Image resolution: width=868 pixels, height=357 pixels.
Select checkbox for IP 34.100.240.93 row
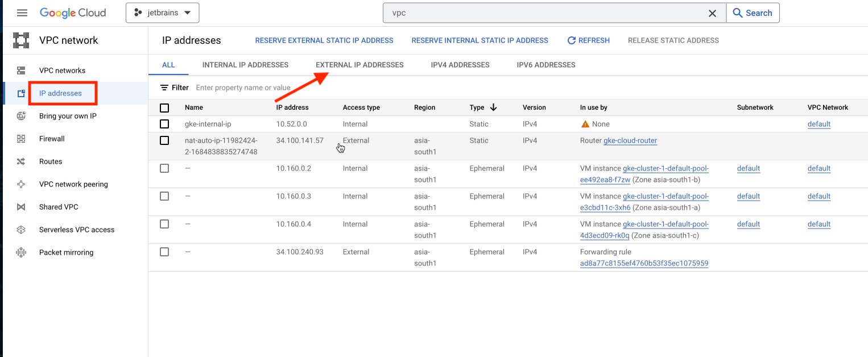click(164, 252)
